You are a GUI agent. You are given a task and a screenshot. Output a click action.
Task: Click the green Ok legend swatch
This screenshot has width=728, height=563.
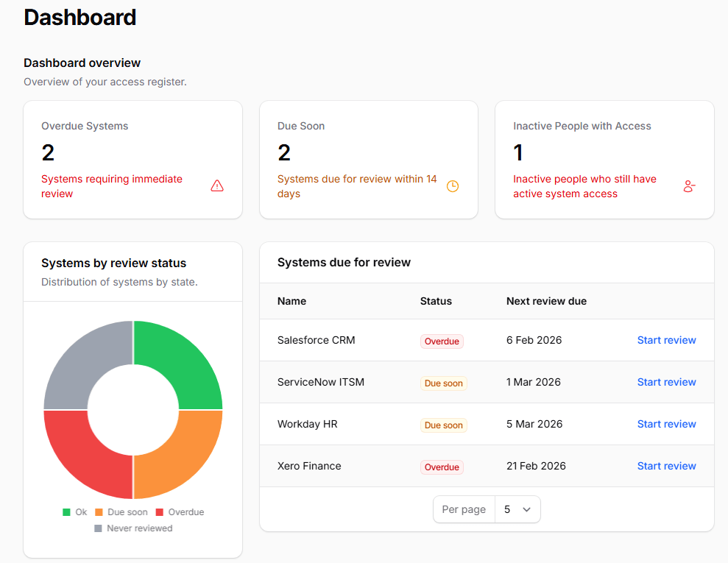(66, 511)
